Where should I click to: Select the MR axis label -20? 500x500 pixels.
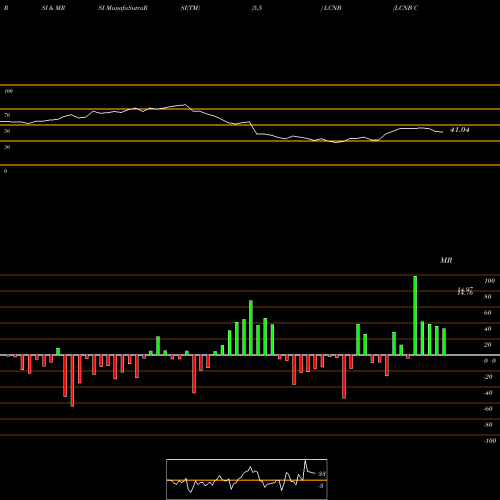pyautogui.click(x=488, y=377)
